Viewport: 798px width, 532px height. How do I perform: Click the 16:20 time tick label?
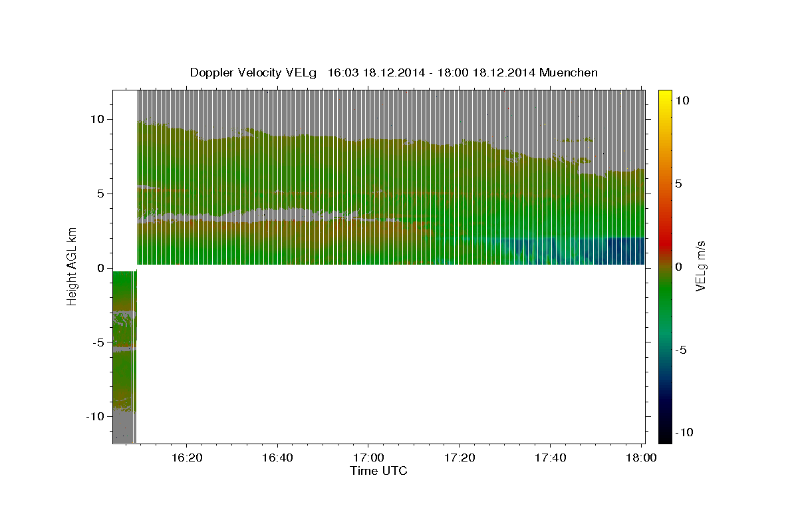click(x=186, y=458)
